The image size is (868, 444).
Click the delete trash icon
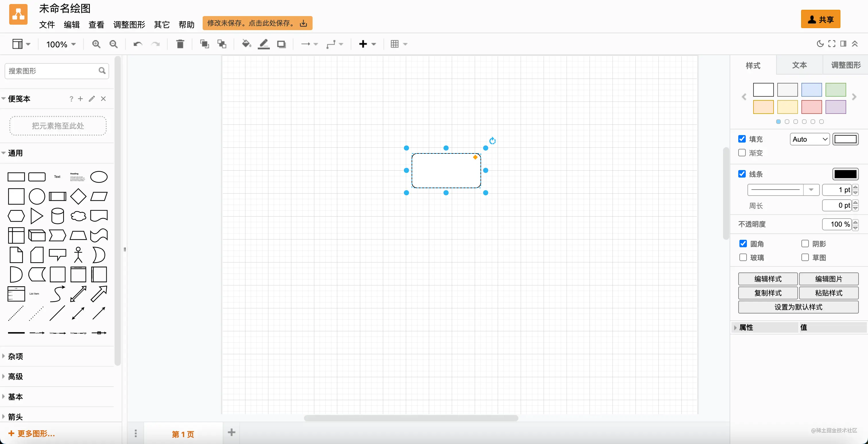[180, 44]
